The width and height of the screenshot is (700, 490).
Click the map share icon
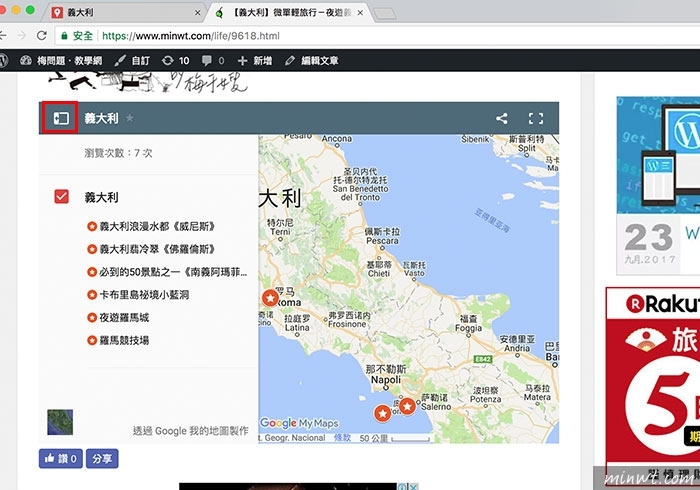click(x=502, y=118)
